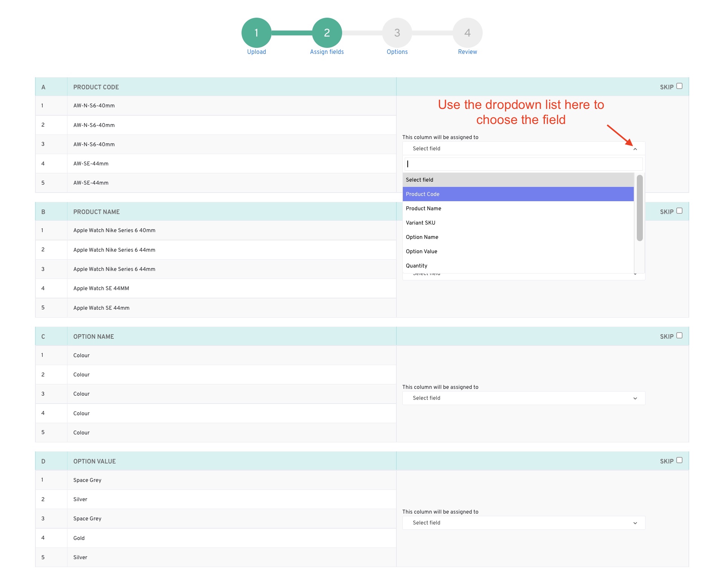The width and height of the screenshot is (728, 575).
Task: Click step 4 Review circle
Action: (467, 33)
